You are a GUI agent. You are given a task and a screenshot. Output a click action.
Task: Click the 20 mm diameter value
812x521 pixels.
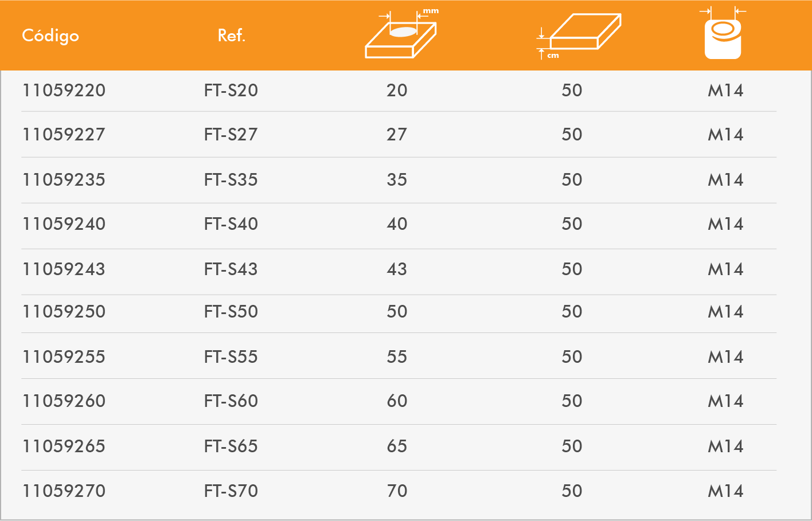tap(397, 90)
